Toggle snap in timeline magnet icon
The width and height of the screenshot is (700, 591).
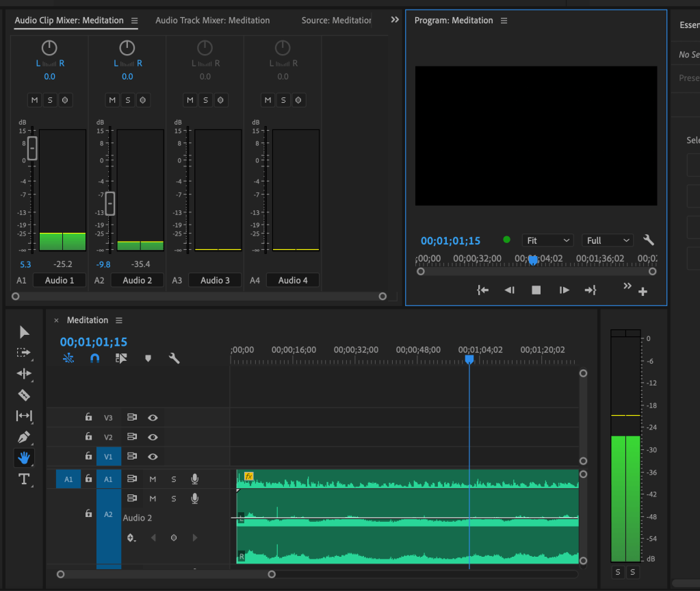pyautogui.click(x=95, y=358)
